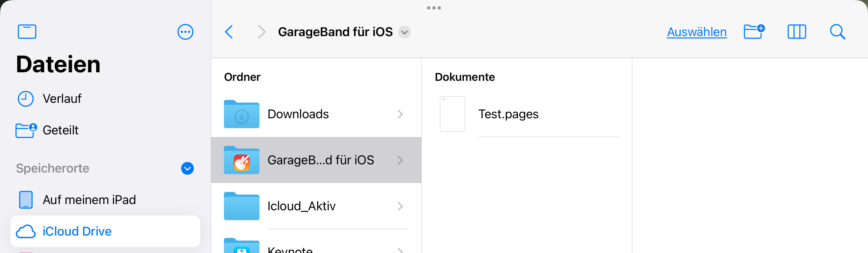
Task: Open the Test.pages document thumbnail
Action: click(x=452, y=114)
